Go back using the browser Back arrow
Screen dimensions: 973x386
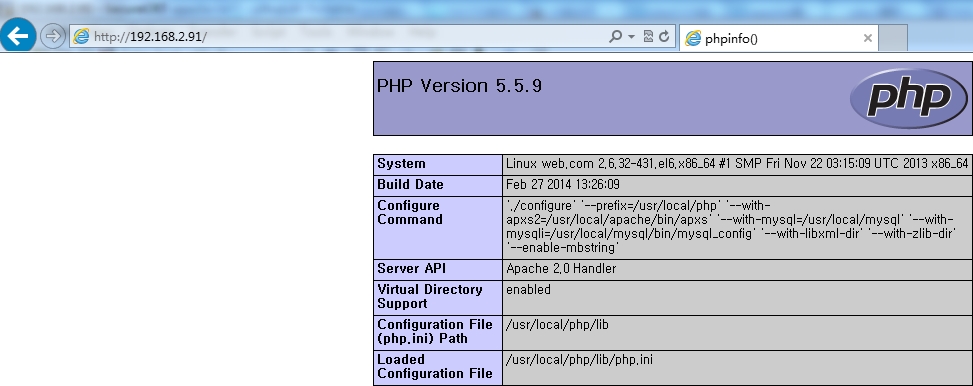17,35
